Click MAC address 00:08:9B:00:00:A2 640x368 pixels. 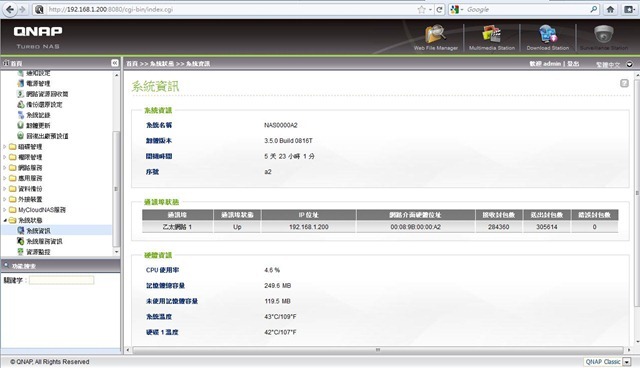[x=416, y=227]
